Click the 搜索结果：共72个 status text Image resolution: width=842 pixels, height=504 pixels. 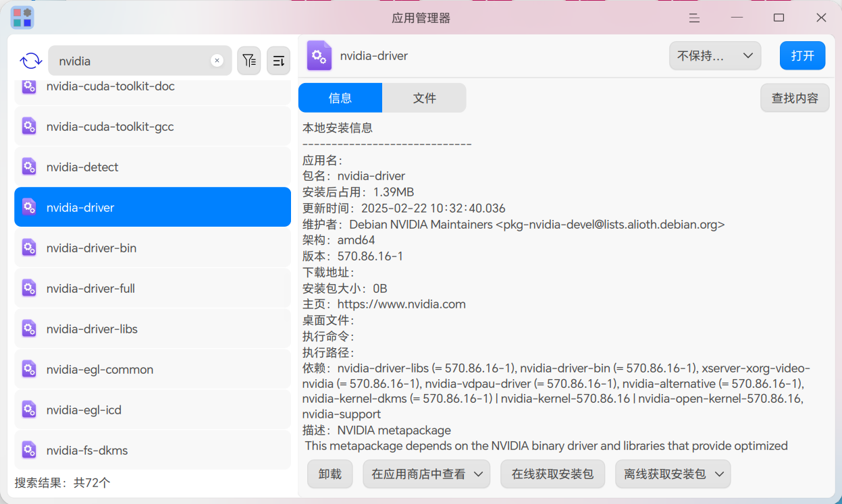tap(63, 483)
